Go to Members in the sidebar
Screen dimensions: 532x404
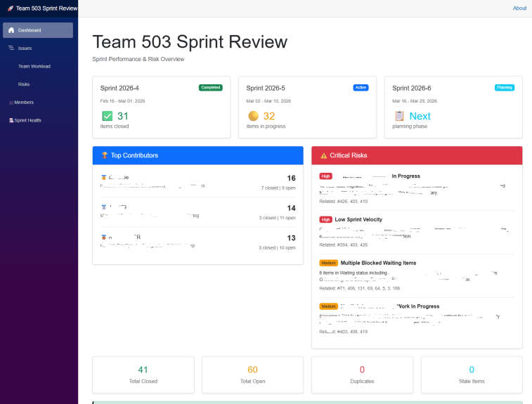[24, 103]
